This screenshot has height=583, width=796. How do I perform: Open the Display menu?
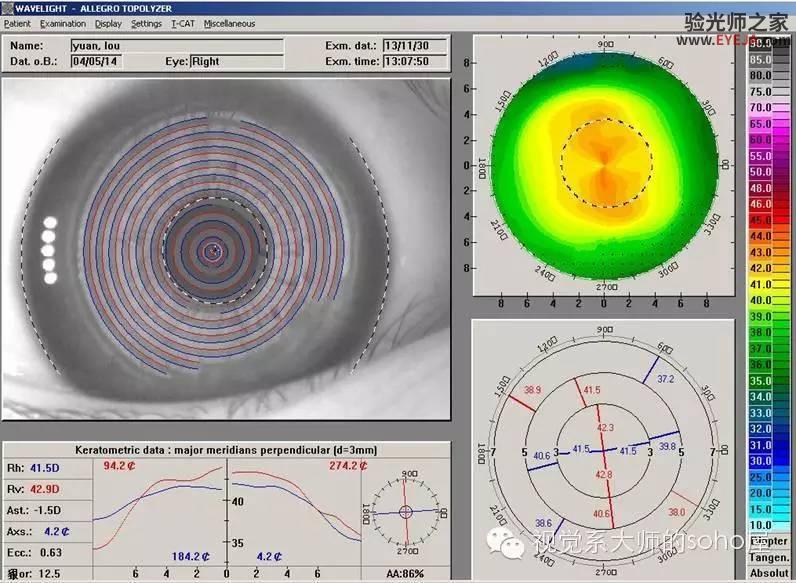coord(108,23)
